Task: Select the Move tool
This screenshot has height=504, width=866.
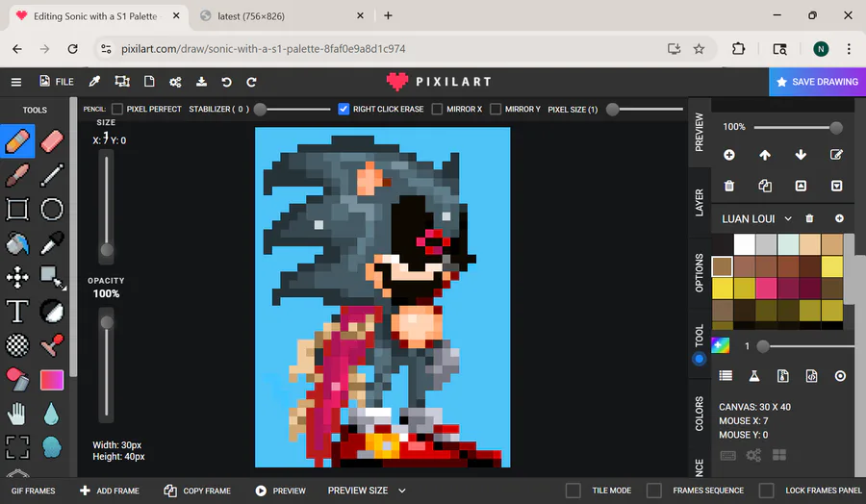Action: pos(17,277)
